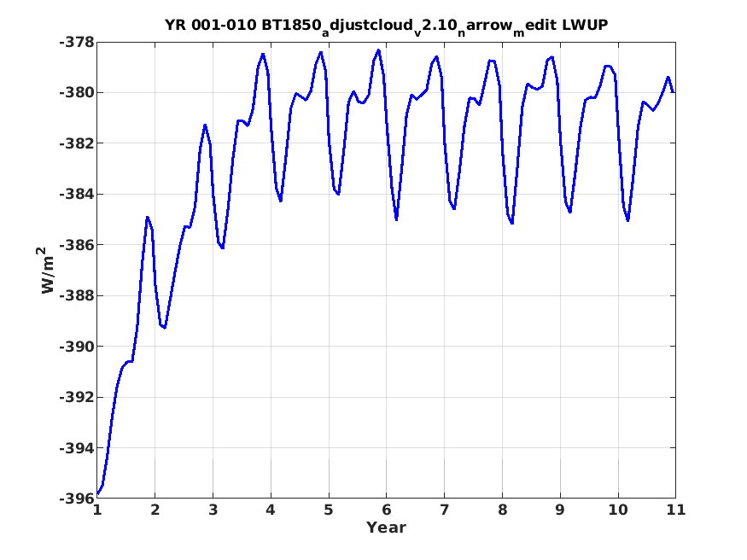Click the x-axis tick label 7
747x560 pixels.
[x=445, y=510]
